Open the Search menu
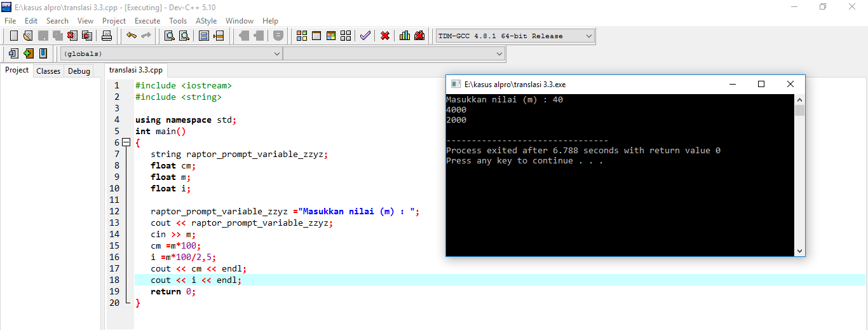The height and width of the screenshot is (330, 868). pos(57,21)
